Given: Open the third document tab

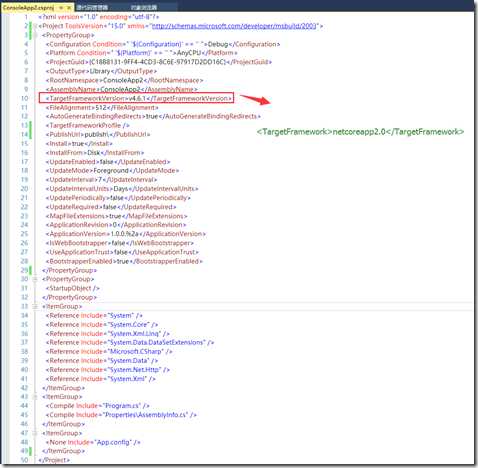Looking at the screenshot, I should tap(144, 7).
